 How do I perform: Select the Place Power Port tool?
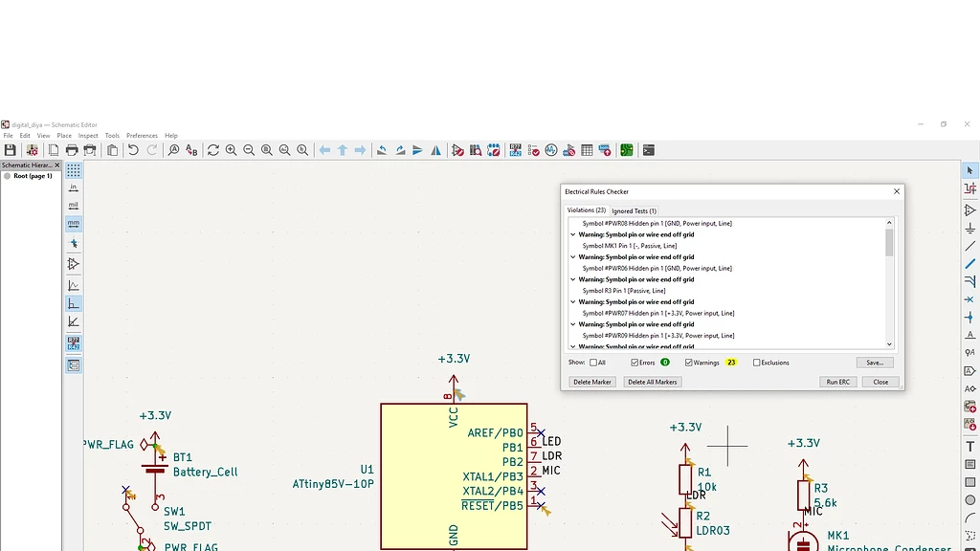click(969, 226)
